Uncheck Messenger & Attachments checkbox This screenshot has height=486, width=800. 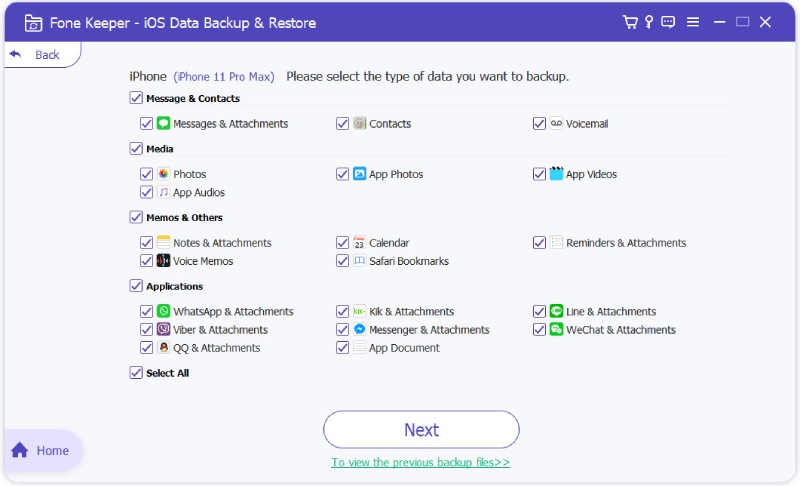pos(342,329)
